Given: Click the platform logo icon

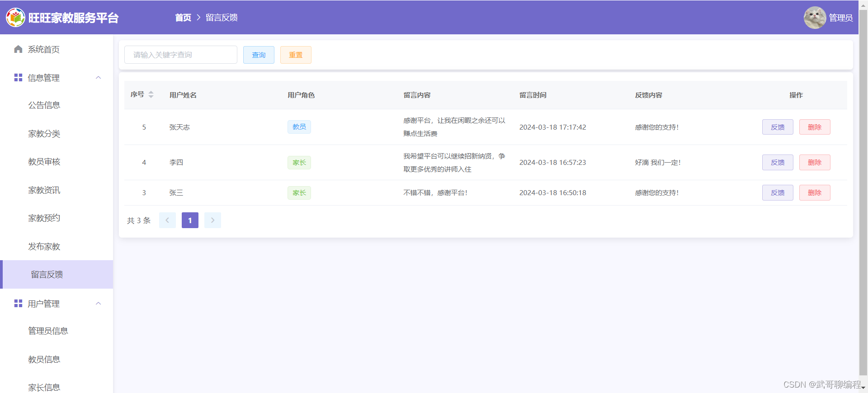Looking at the screenshot, I should click(15, 18).
